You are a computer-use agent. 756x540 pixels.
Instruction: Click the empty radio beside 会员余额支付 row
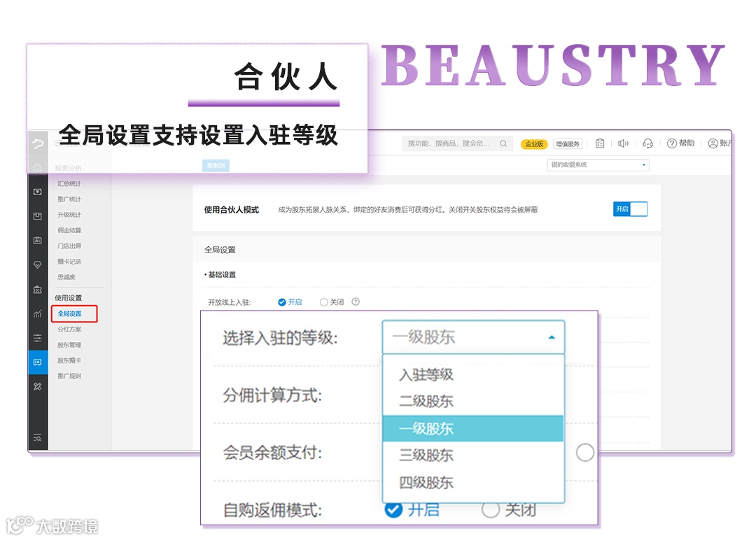(x=584, y=453)
